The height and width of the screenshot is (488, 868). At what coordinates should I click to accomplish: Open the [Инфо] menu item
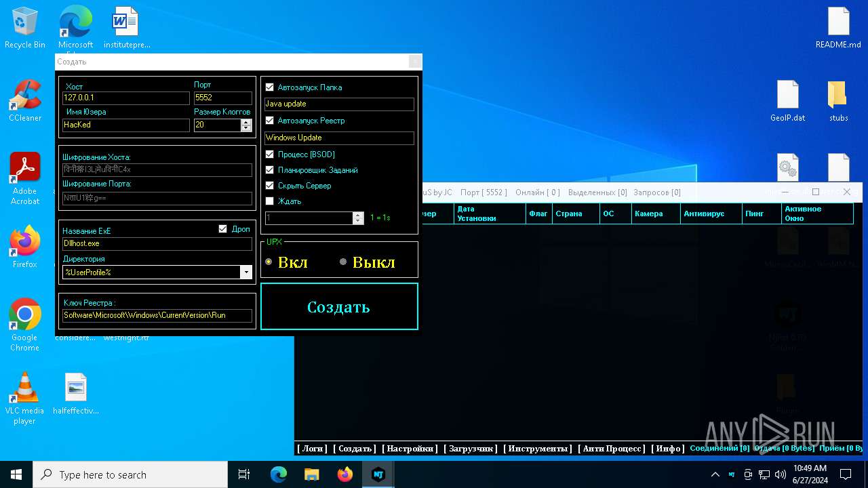point(668,449)
